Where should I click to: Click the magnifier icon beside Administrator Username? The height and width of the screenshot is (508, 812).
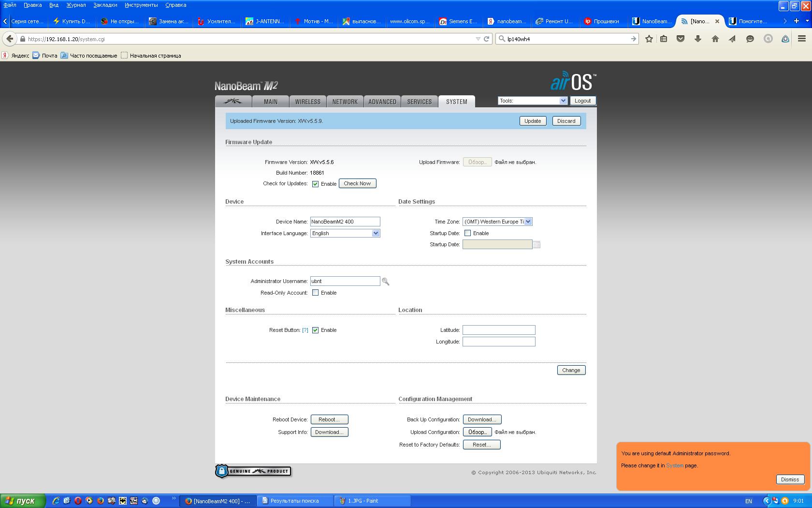(x=385, y=281)
